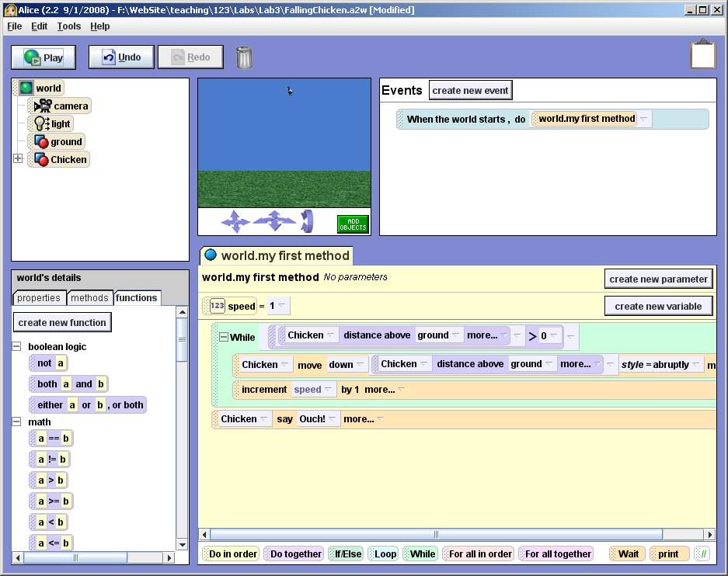Click the camera tilt control icon
Viewport: 728px width, 576px height.
coord(307,221)
